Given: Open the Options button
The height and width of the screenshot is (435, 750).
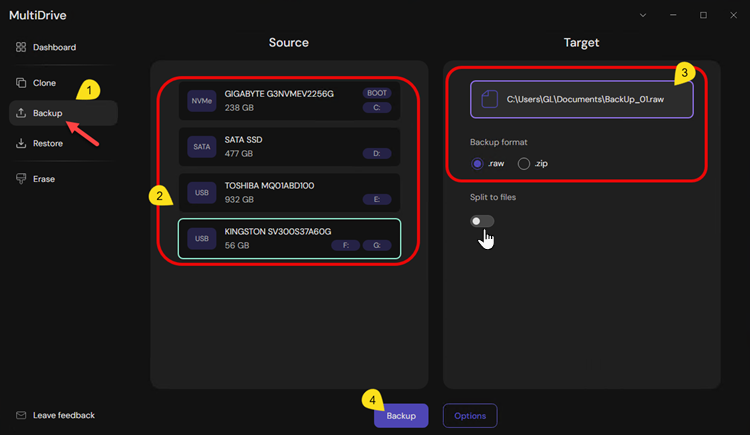Looking at the screenshot, I should 470,415.
